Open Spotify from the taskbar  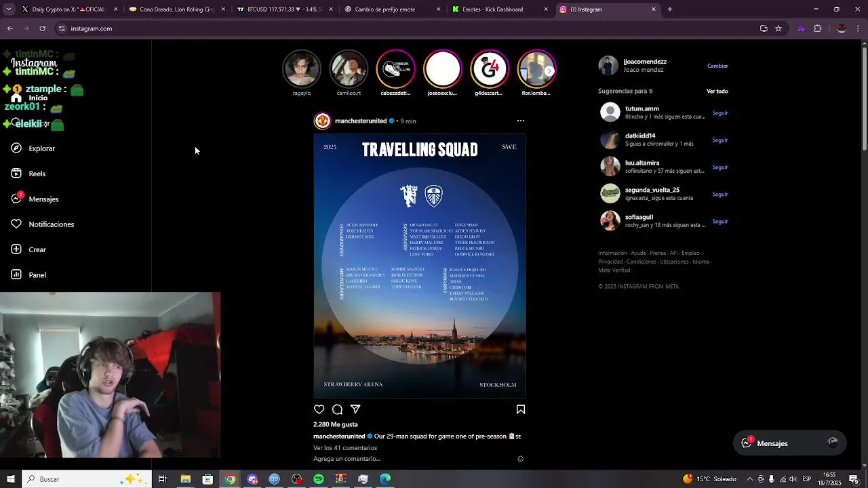pos(319,479)
